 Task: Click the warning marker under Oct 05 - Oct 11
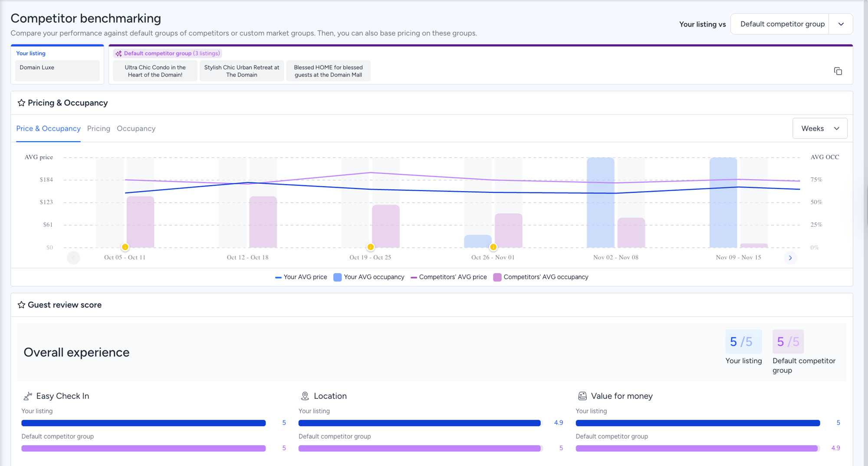125,247
